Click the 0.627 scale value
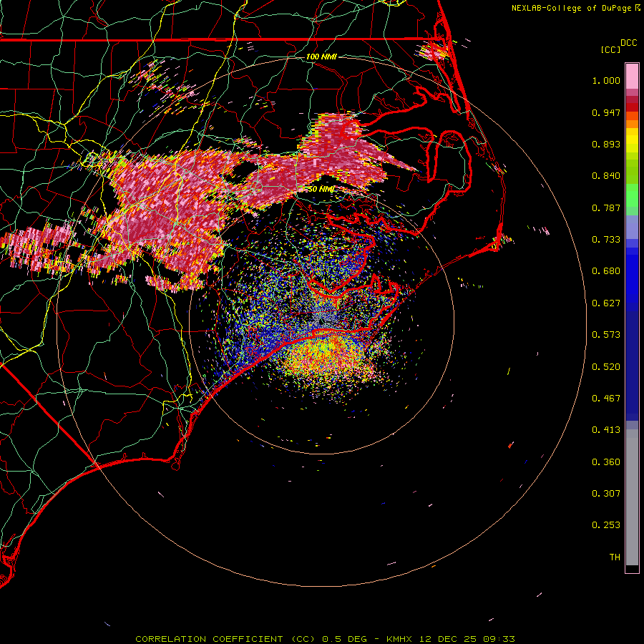This screenshot has width=644, height=644. [606, 303]
